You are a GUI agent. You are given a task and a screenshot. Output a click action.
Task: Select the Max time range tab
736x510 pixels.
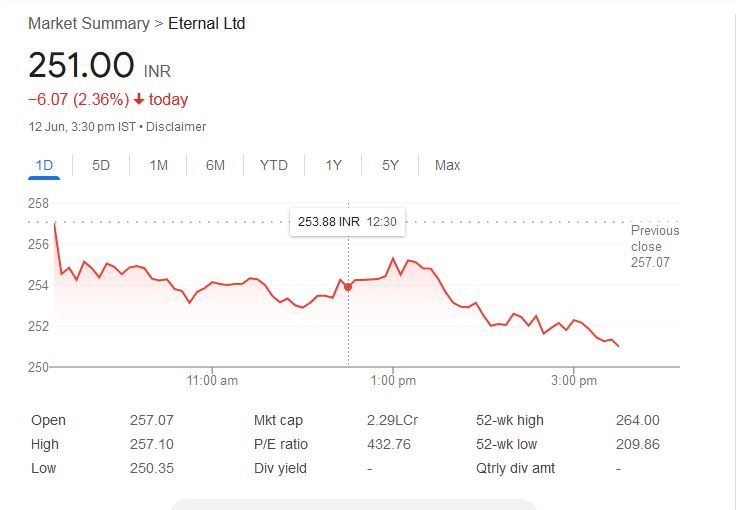pyautogui.click(x=447, y=165)
